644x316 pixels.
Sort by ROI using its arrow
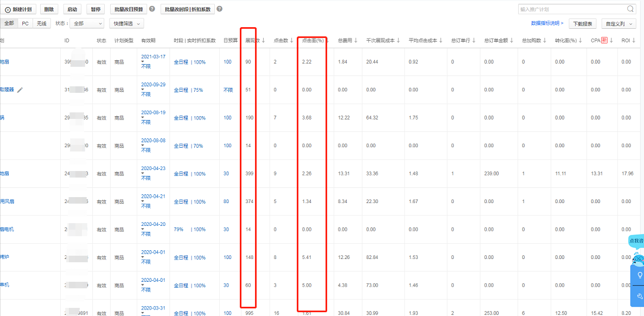[x=634, y=40]
